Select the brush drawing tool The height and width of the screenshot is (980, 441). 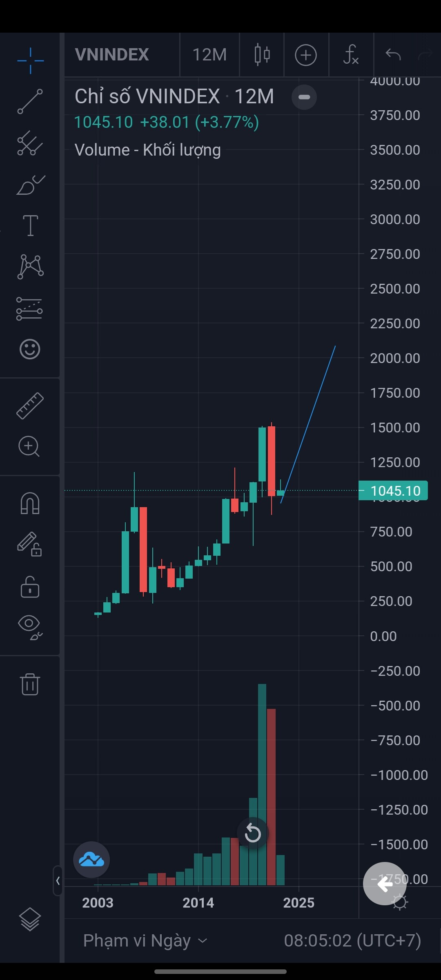[30, 185]
